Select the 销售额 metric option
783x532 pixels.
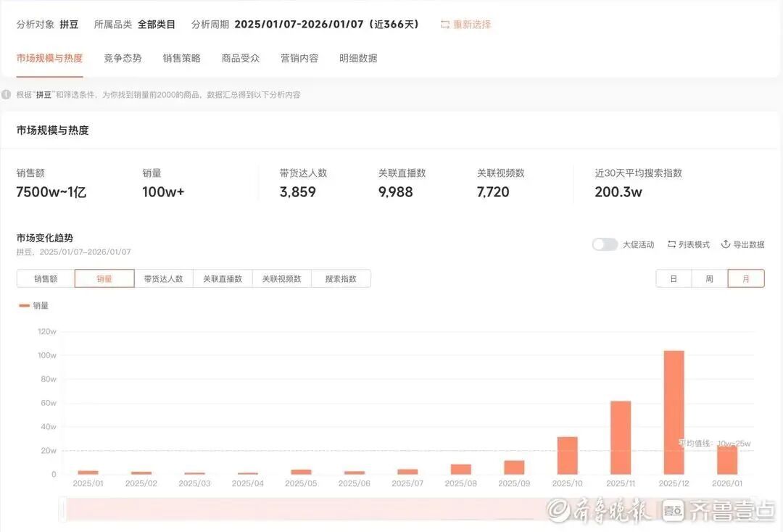pyautogui.click(x=45, y=278)
